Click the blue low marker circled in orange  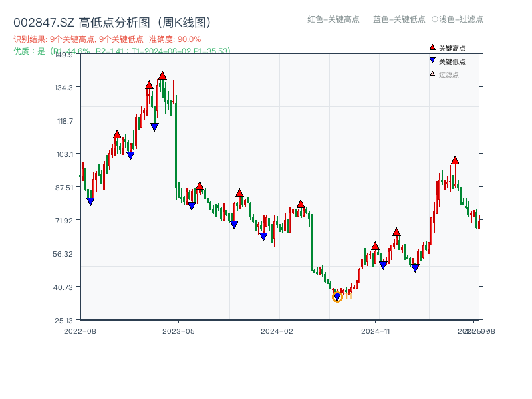[x=337, y=297]
